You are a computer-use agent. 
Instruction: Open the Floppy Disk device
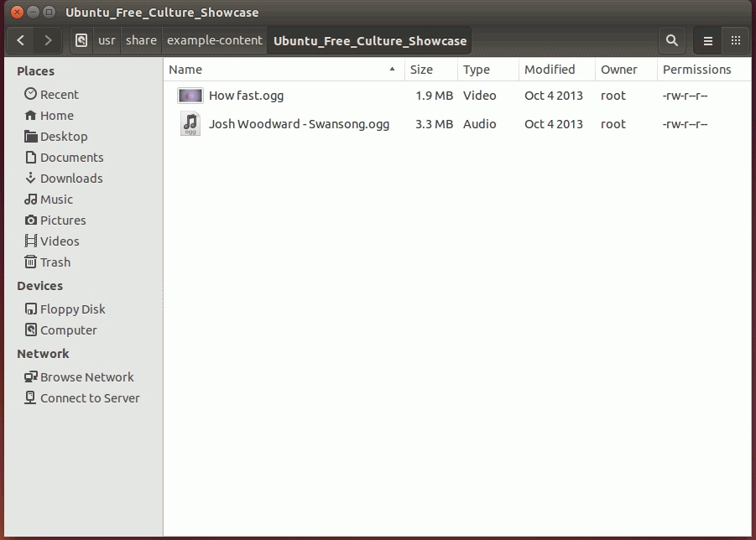click(x=70, y=309)
